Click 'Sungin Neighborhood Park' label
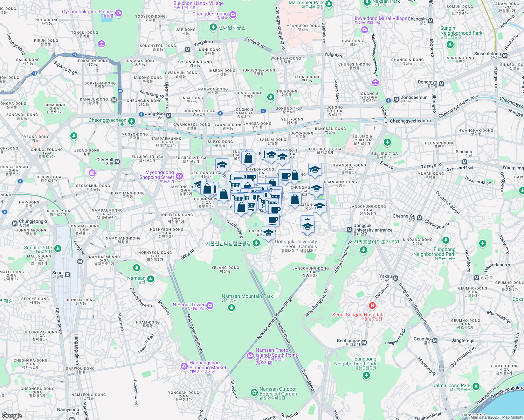This screenshot has height=420, width=524. click(461, 30)
